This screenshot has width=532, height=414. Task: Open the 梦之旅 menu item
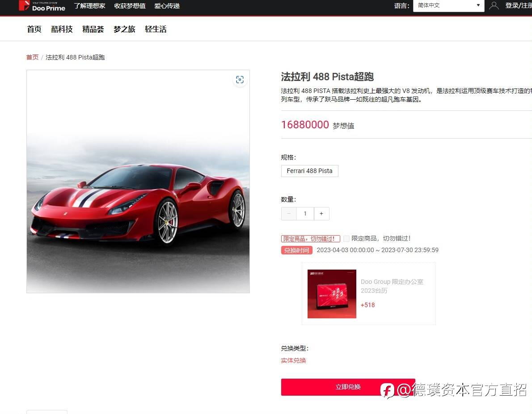[x=124, y=29]
